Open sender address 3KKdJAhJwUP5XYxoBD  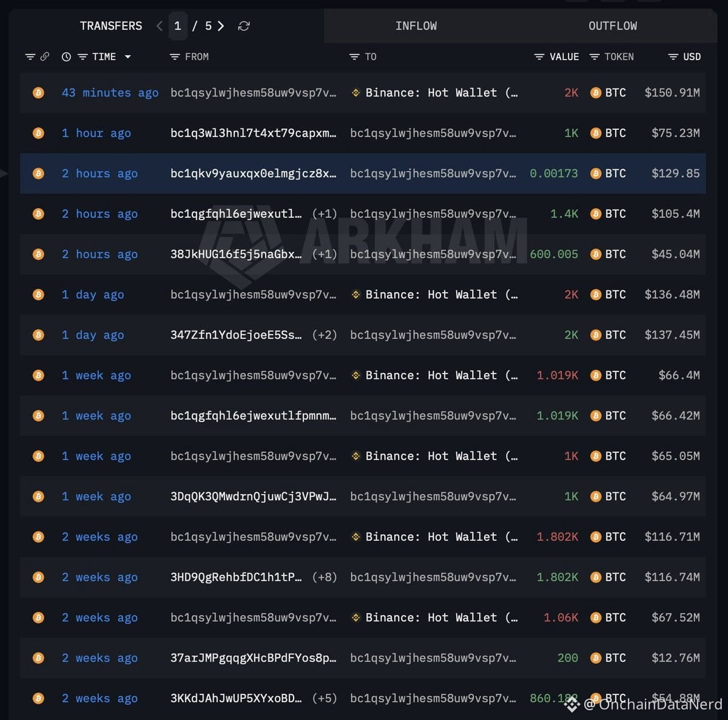coord(235,698)
